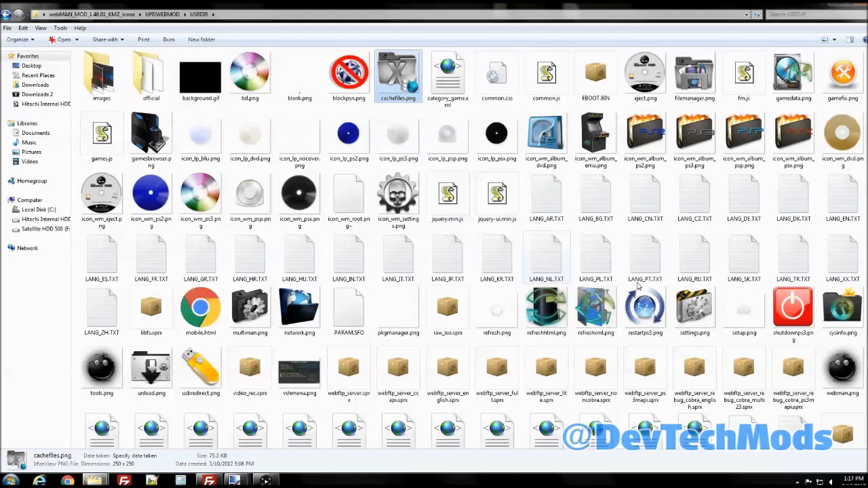The width and height of the screenshot is (868, 488).
Task: Open Chrome from the taskbar
Action: point(67,481)
